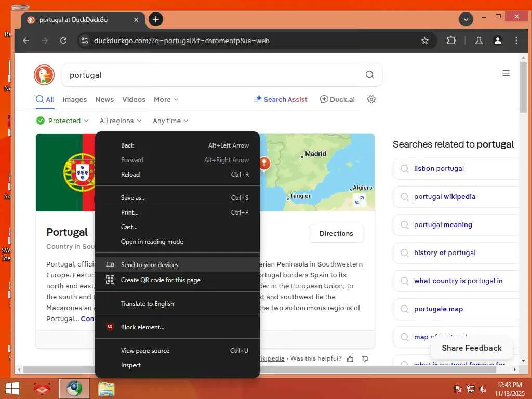Screen dimensions: 532x399
Task: Switch to the Videos tab
Action: (x=134, y=99)
